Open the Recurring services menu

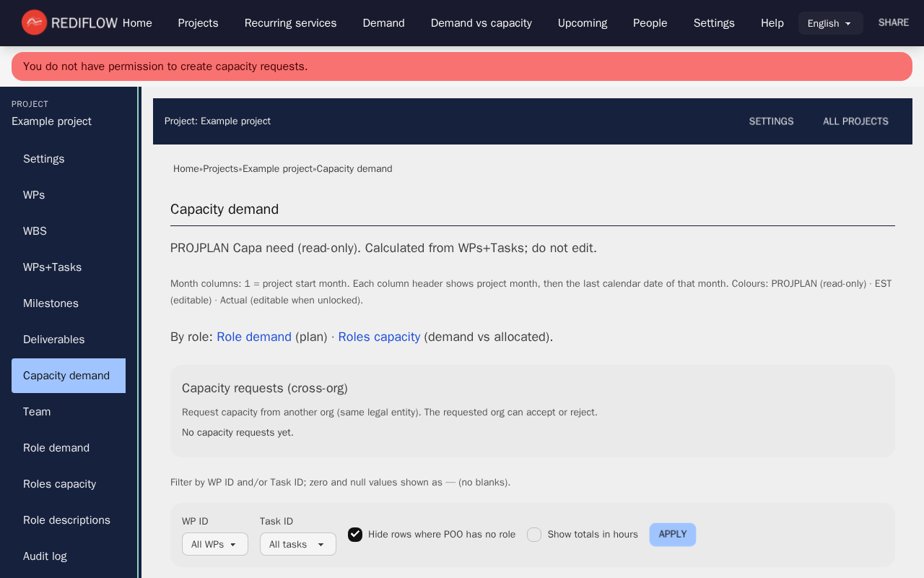pyautogui.click(x=290, y=23)
